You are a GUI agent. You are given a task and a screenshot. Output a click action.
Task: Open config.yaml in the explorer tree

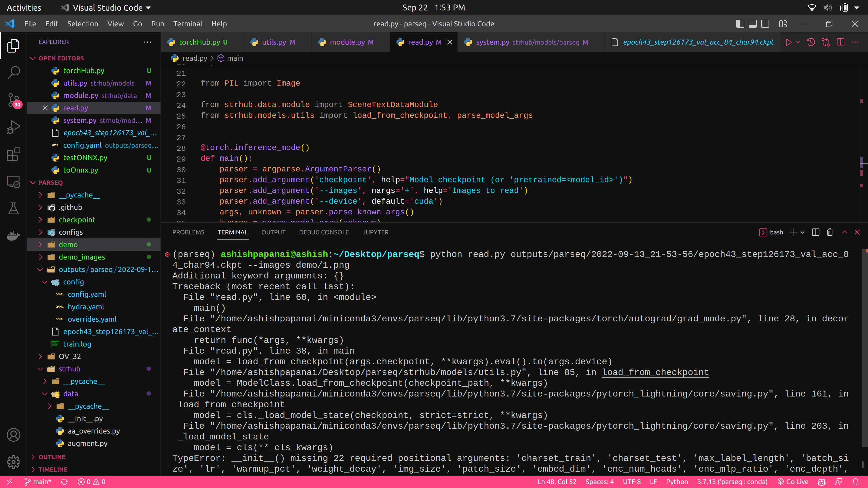[86, 294]
